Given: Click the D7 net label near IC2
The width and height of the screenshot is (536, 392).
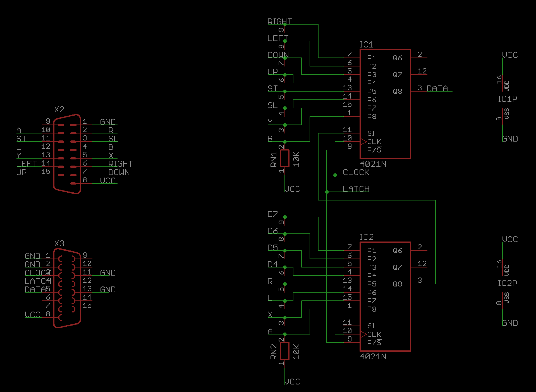Looking at the screenshot, I should click(272, 214).
